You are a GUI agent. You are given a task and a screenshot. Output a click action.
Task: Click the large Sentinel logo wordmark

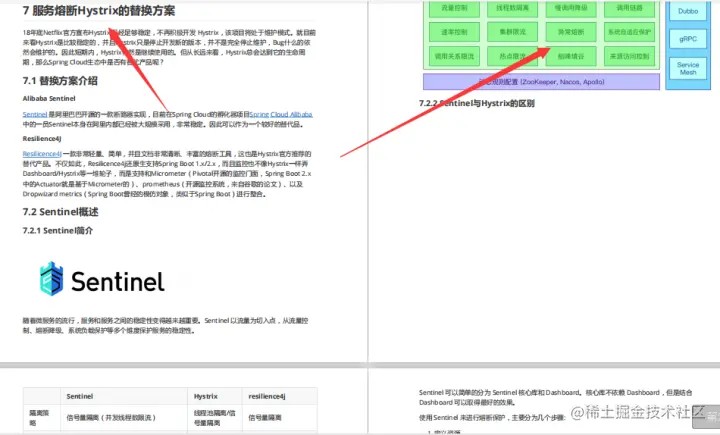[118, 281]
